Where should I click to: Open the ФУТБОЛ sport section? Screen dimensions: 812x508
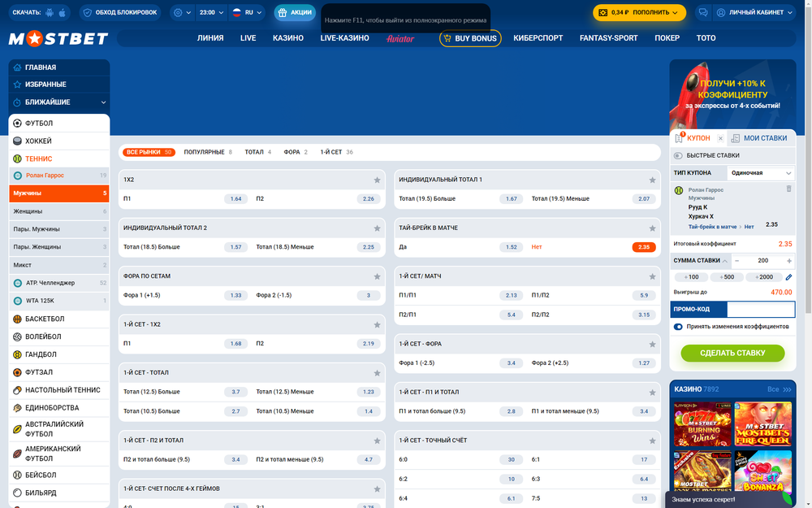click(x=59, y=124)
